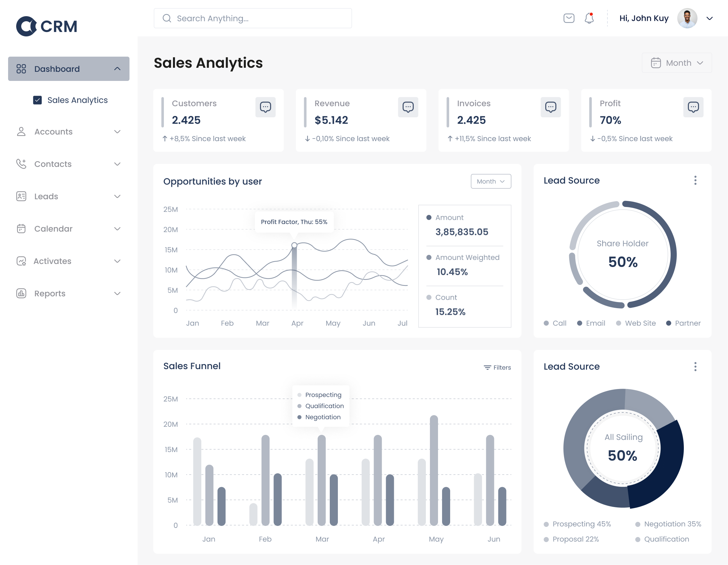
Task: Open the Lead Source three-dot menu
Action: pos(695,181)
